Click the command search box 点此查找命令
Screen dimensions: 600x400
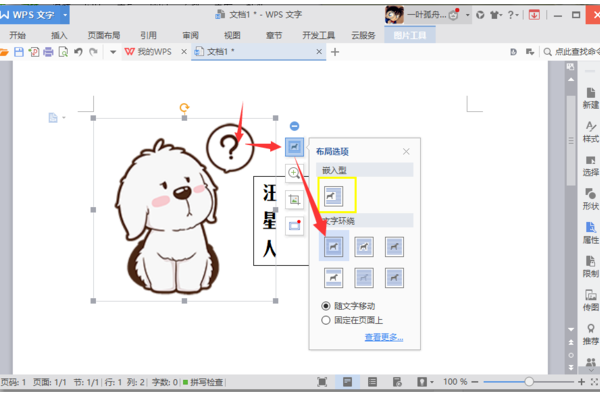coord(571,52)
